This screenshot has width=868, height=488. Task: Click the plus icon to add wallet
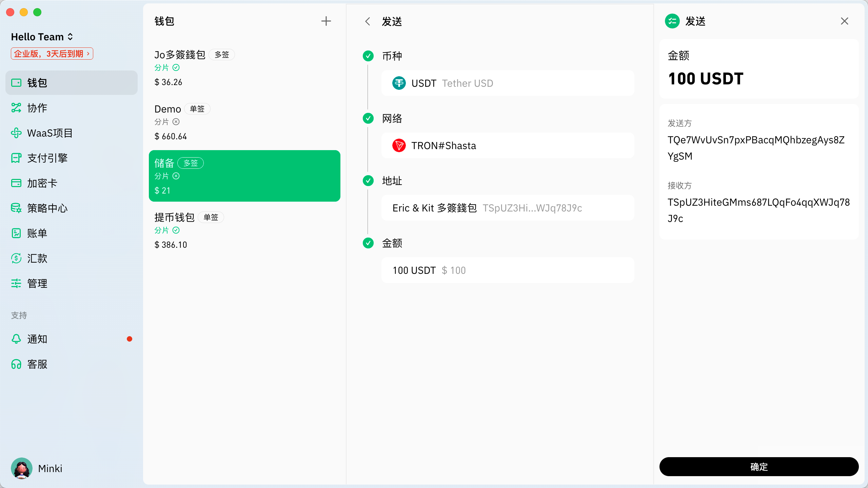click(x=326, y=21)
